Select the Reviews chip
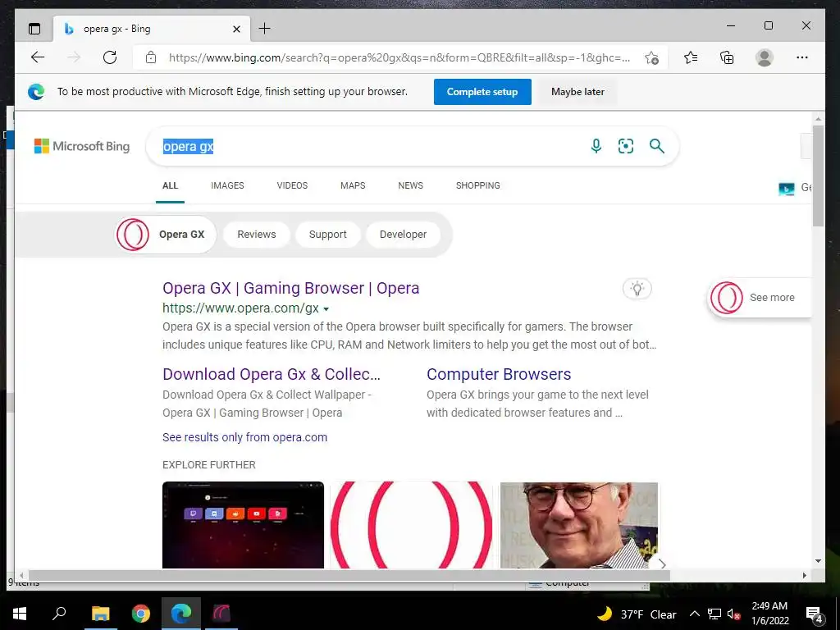840x630 pixels. (x=257, y=235)
